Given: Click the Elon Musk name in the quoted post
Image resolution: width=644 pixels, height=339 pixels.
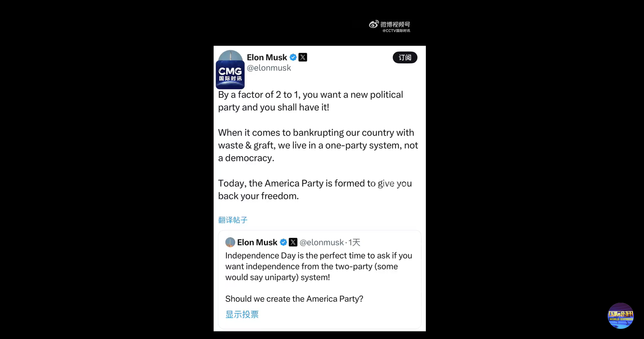Looking at the screenshot, I should tap(257, 242).
